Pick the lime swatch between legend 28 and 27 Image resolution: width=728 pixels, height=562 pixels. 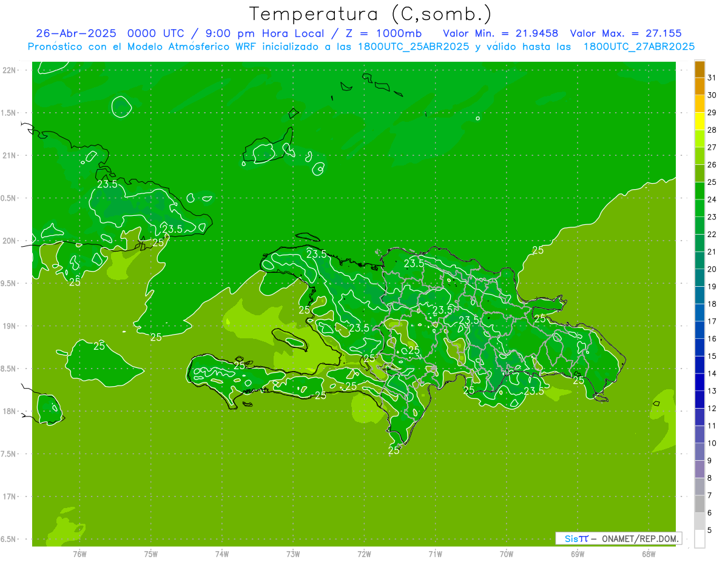click(699, 139)
